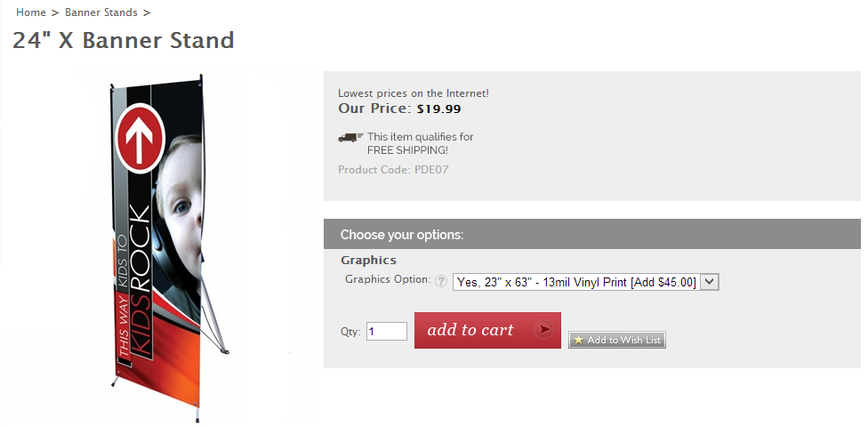Click the star icon on wish list button

578,340
